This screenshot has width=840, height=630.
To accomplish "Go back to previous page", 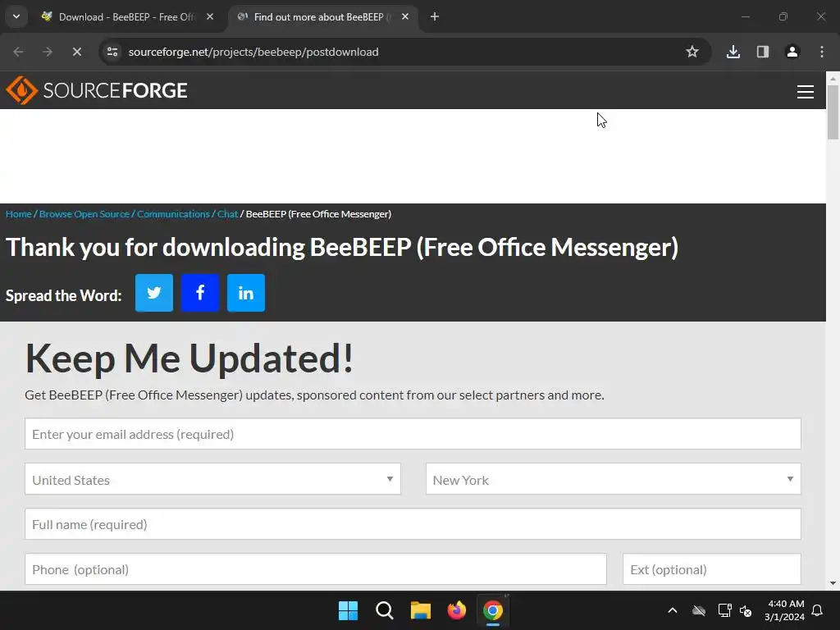I will (x=18, y=52).
